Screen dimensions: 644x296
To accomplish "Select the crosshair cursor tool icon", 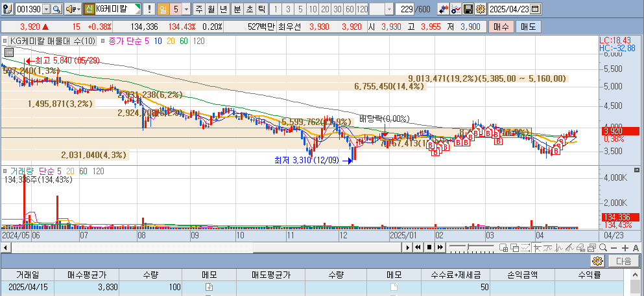I will point(537,247).
